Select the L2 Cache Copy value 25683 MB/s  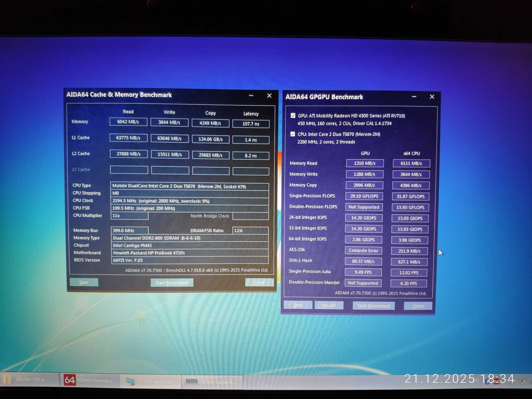pyautogui.click(x=211, y=155)
